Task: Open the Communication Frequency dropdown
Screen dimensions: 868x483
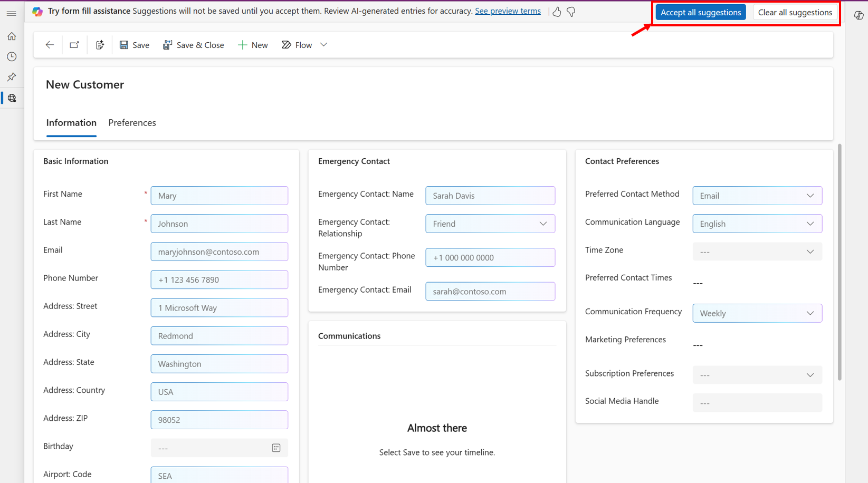Action: [810, 313]
